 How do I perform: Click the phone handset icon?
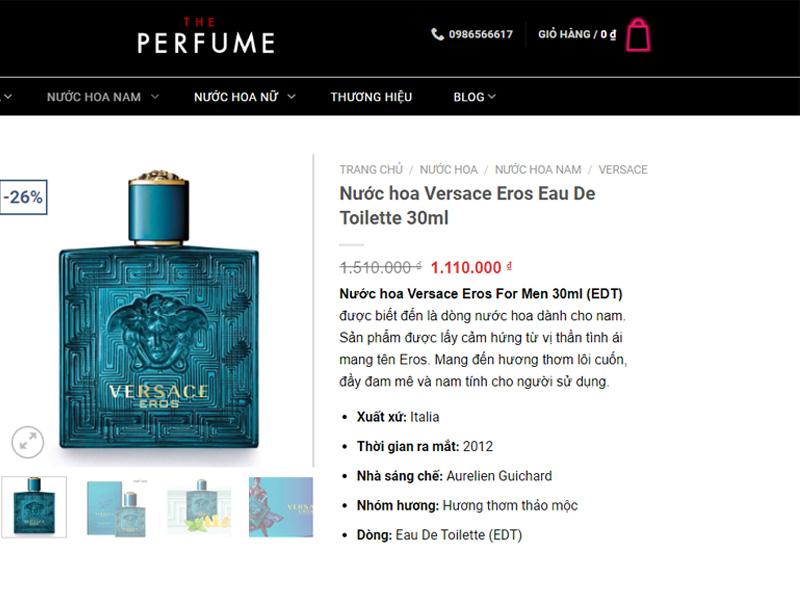coord(437,34)
